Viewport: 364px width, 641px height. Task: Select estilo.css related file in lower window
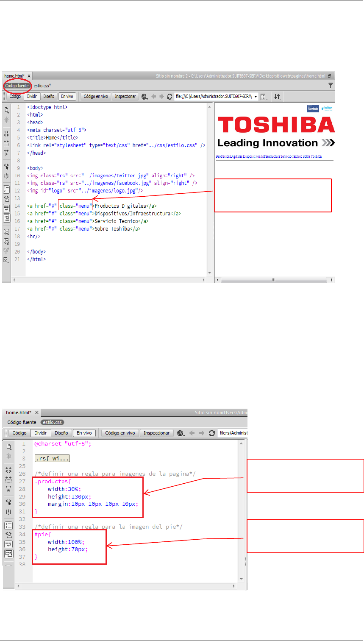52,422
